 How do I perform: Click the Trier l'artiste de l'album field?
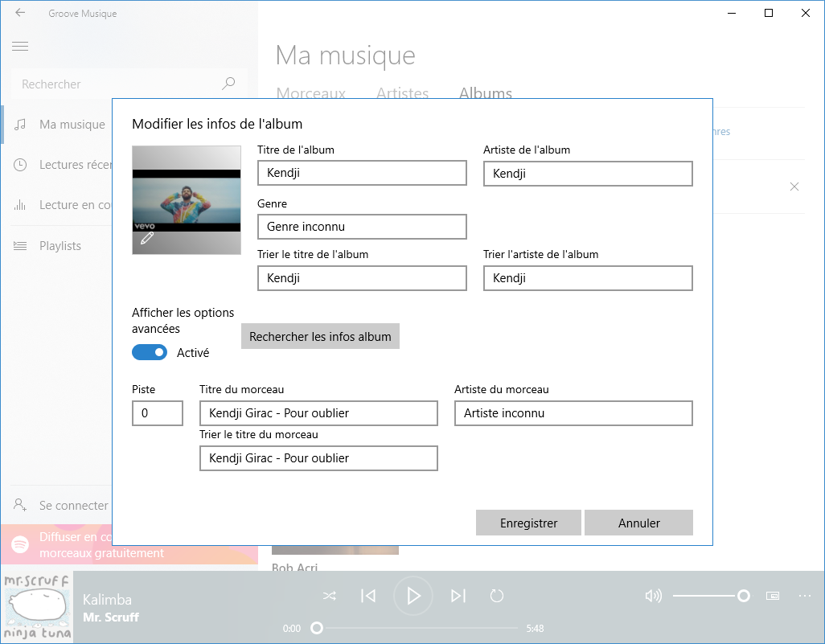[588, 278]
